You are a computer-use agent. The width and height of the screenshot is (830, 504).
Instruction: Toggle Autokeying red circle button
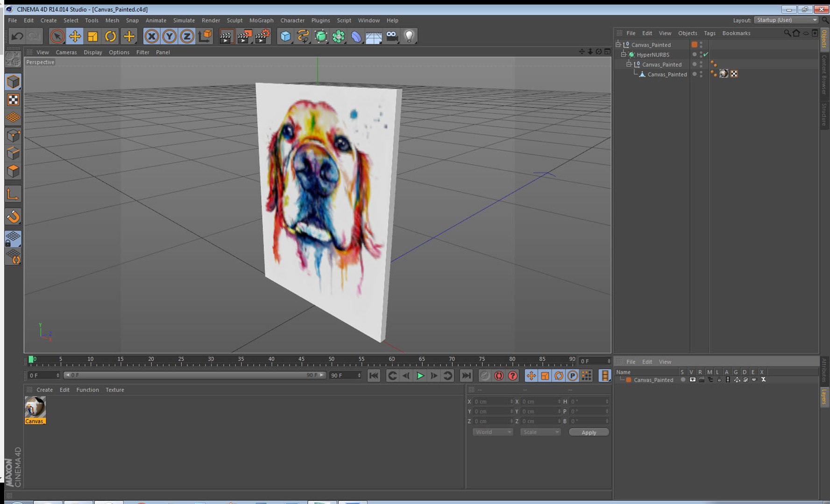click(x=499, y=376)
